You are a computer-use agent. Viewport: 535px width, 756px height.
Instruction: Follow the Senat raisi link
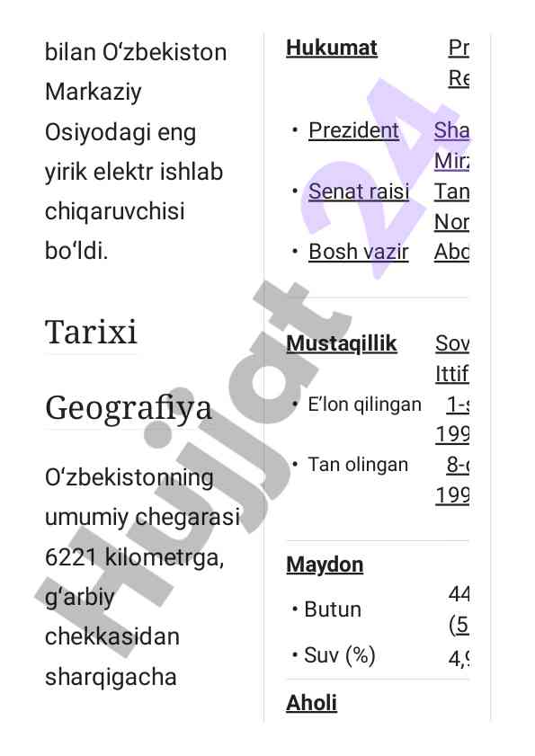pyautogui.click(x=359, y=191)
